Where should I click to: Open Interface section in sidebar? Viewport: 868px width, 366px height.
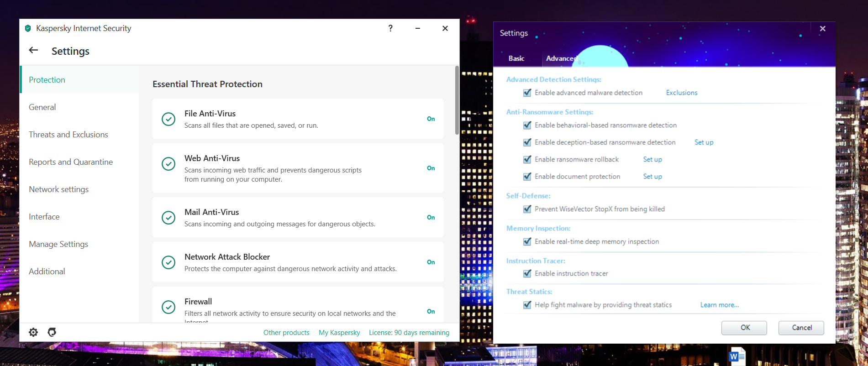point(79,217)
